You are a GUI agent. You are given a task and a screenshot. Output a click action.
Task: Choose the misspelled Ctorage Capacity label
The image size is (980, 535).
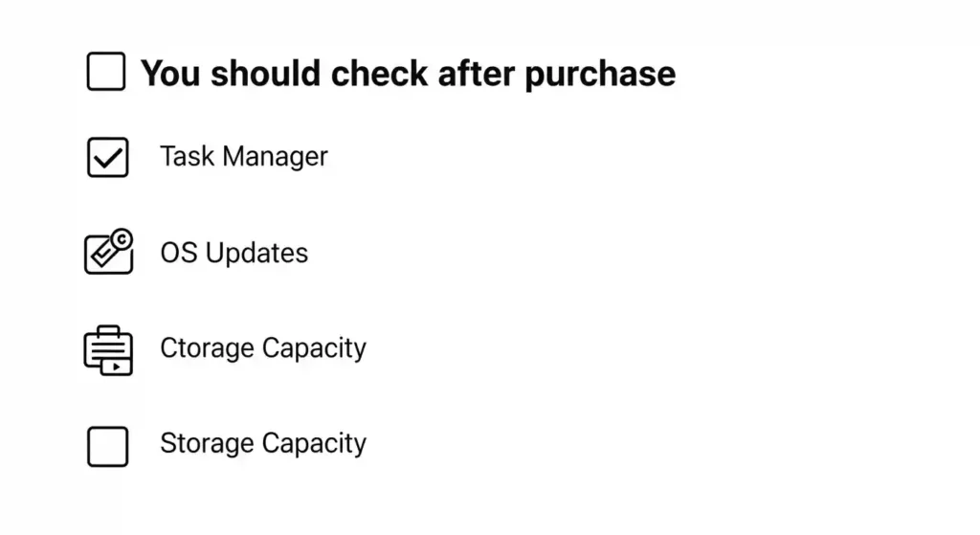(263, 348)
